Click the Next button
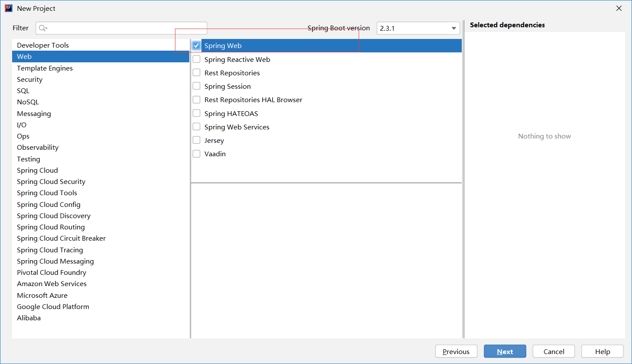The width and height of the screenshot is (632, 364). [x=505, y=351]
